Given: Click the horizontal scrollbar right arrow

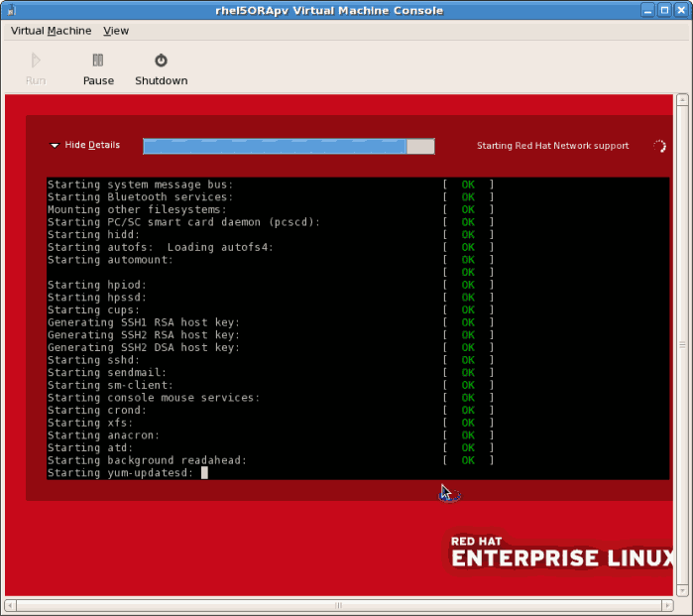Looking at the screenshot, I should 669,604.
